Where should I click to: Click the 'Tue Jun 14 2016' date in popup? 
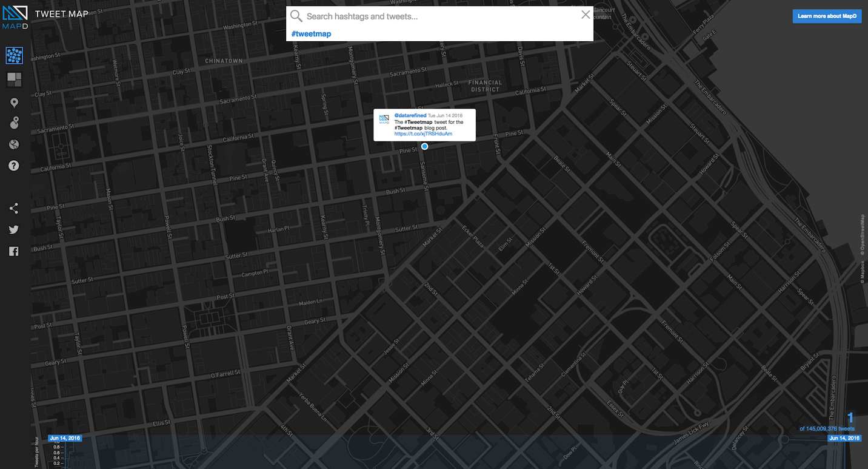tap(445, 115)
